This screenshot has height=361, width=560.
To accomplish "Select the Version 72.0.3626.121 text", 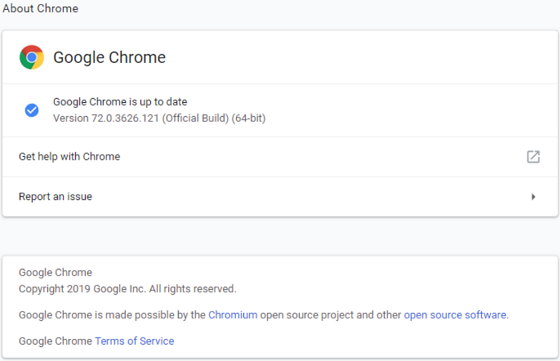I will click(159, 118).
